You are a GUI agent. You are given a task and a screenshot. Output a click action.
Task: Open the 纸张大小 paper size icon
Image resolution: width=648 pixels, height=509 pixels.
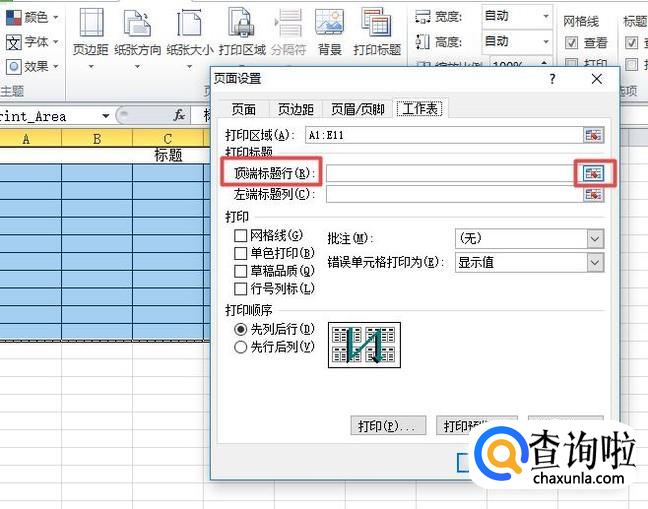189,32
